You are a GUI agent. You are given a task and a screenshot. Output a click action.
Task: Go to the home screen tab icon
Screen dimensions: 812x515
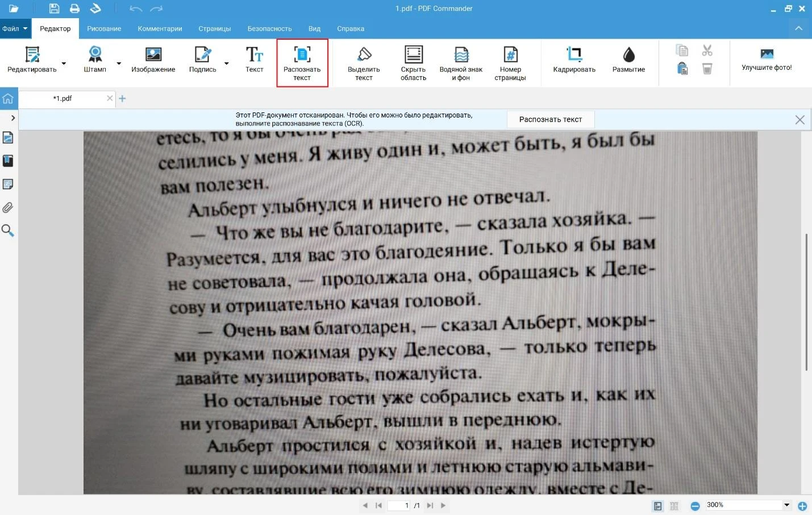tap(8, 99)
